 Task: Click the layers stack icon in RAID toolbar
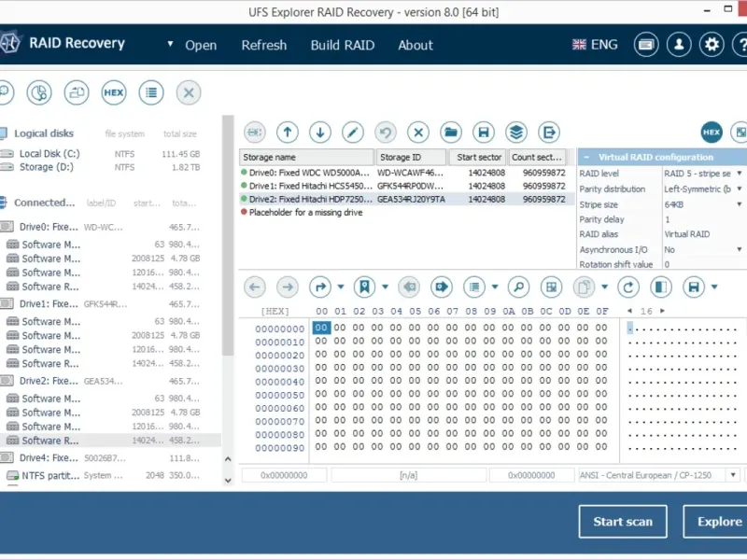tap(516, 133)
